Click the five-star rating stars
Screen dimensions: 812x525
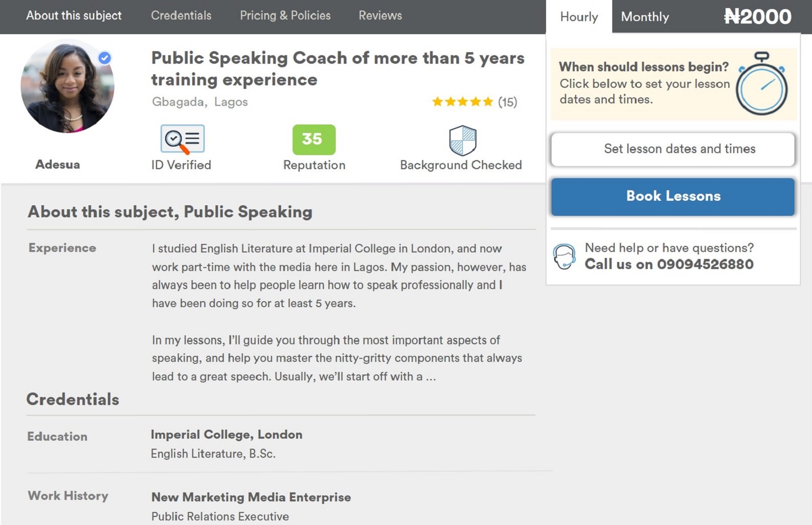pyautogui.click(x=462, y=102)
